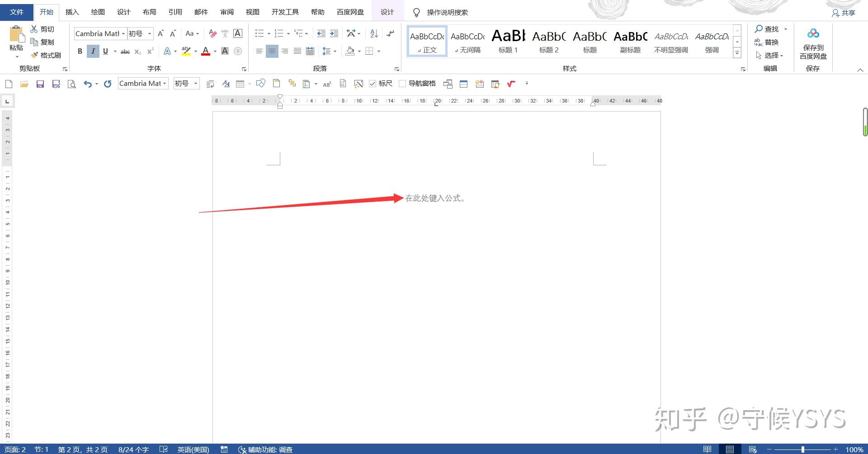Viewport: 868px width, 454px height.
Task: Click the vertical scrollbar thumb
Action: point(865,122)
